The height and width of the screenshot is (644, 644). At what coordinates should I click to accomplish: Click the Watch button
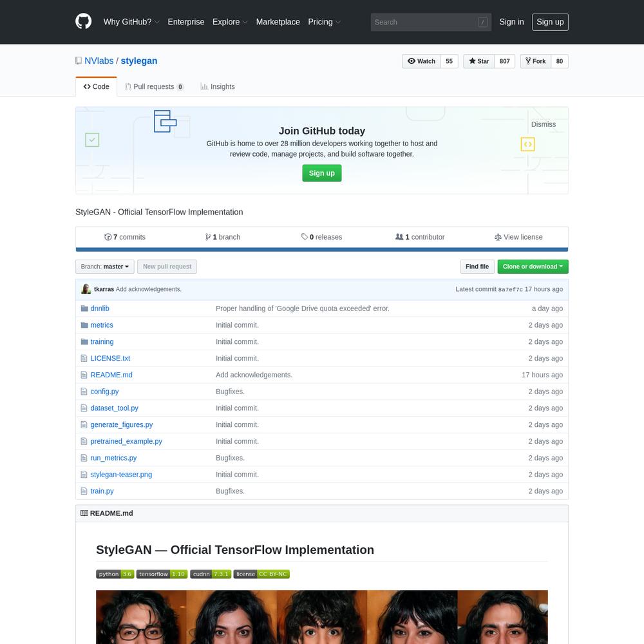[421, 61]
